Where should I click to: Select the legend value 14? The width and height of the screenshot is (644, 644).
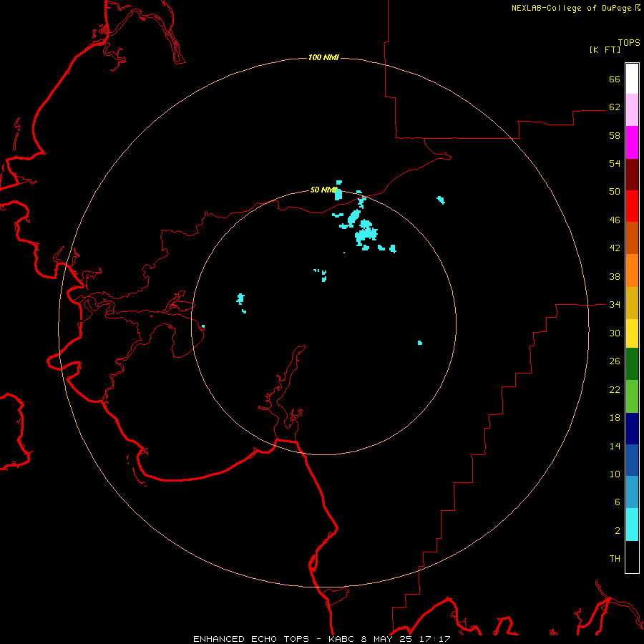[x=615, y=446]
